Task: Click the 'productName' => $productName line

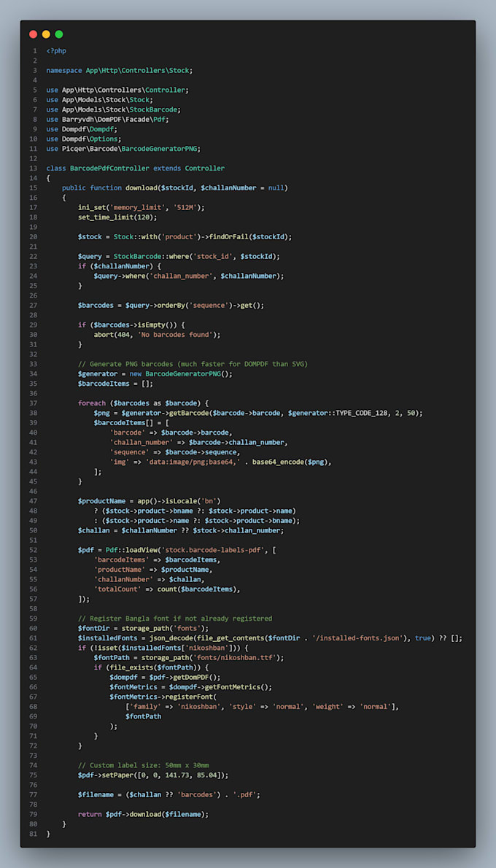Action: tap(152, 569)
